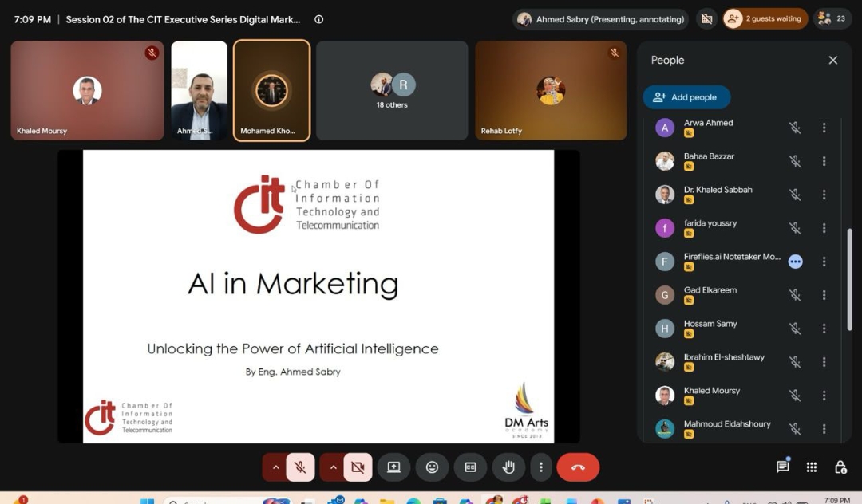Turn on closed captions
Image resolution: width=862 pixels, height=504 pixels.
(x=471, y=467)
